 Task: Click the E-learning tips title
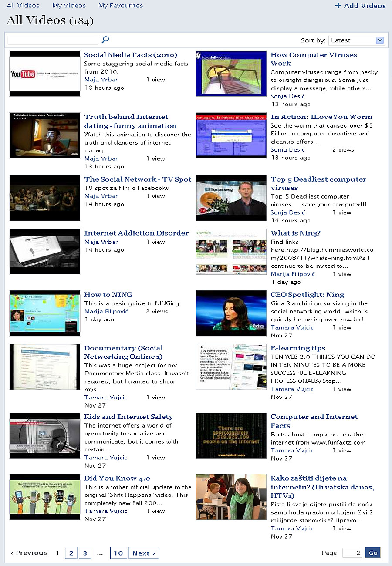(298, 348)
